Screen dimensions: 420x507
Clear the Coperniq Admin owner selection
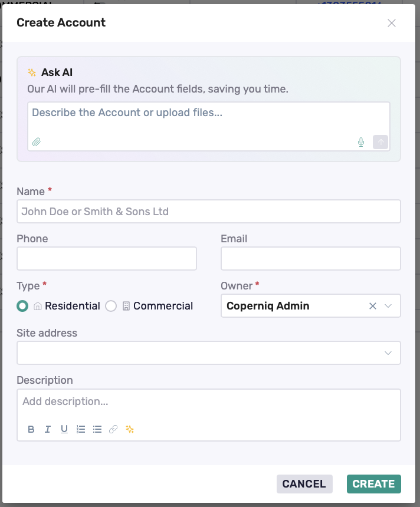(373, 306)
